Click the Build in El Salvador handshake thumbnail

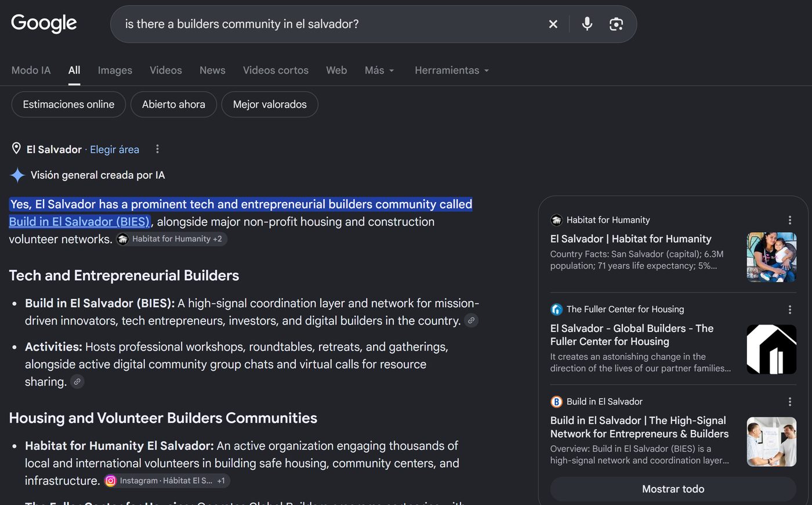coord(771,442)
